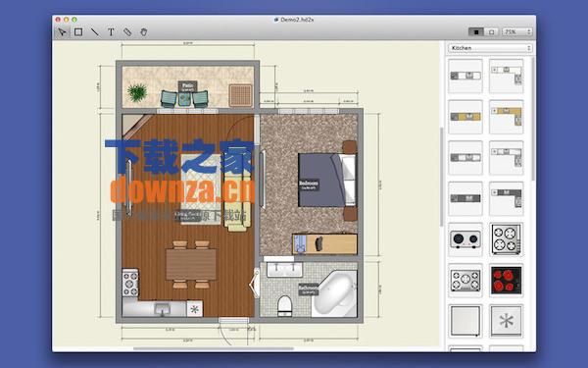The image size is (588, 368).
Task: Choose the snowflake freezer library item
Action: coord(507,321)
